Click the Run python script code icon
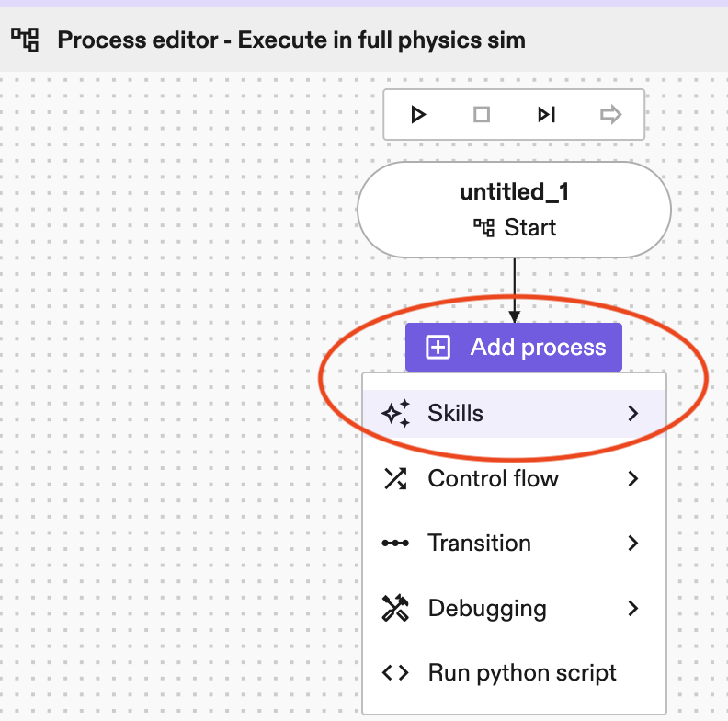 click(395, 673)
